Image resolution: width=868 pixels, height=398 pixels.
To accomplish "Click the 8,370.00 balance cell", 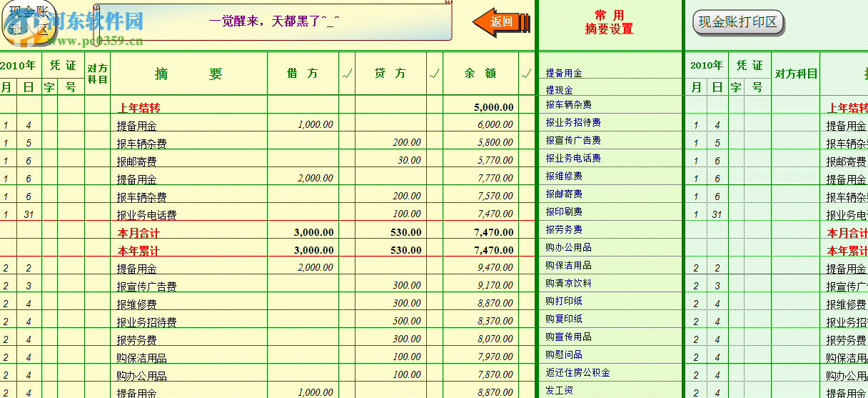I will click(495, 322).
